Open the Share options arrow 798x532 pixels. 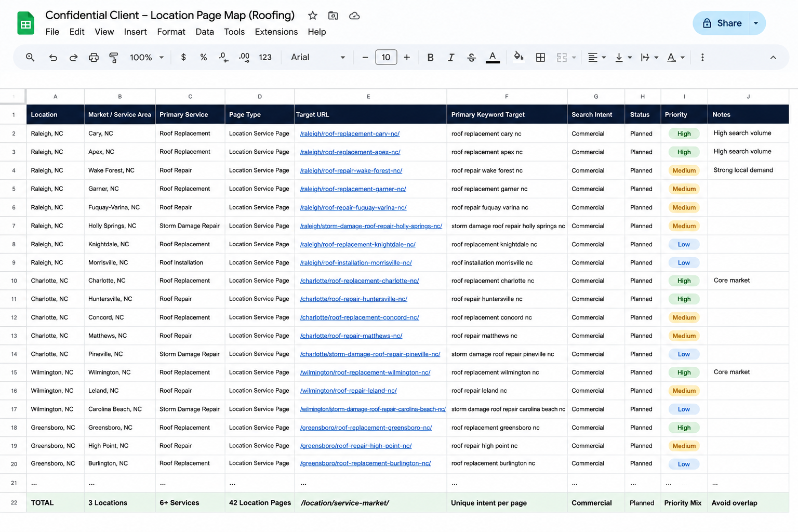tap(756, 23)
